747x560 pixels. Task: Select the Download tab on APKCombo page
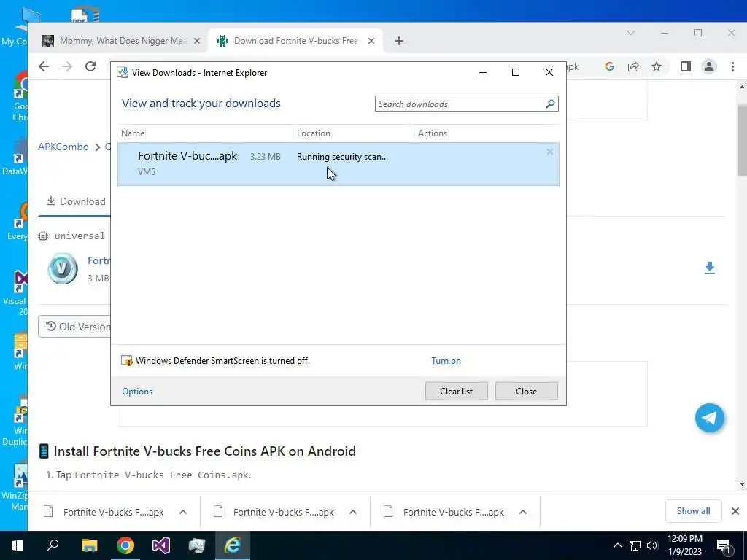point(76,201)
